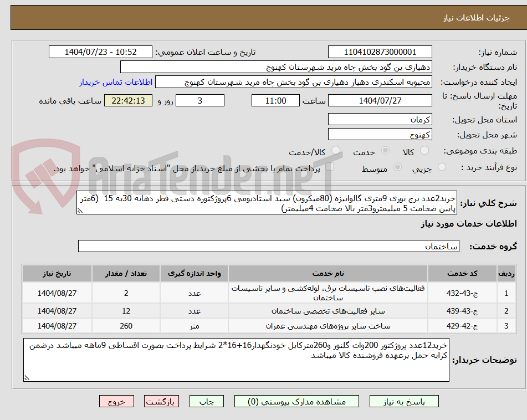This screenshot has height=420, width=527.
Task: Select the کالا radio button
Action: 424,150
